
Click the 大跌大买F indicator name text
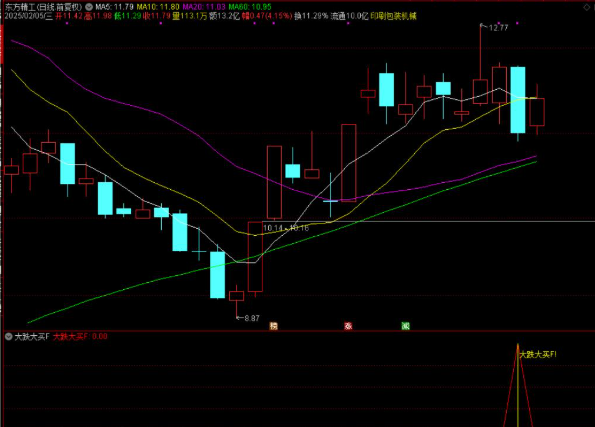[x=32, y=336]
